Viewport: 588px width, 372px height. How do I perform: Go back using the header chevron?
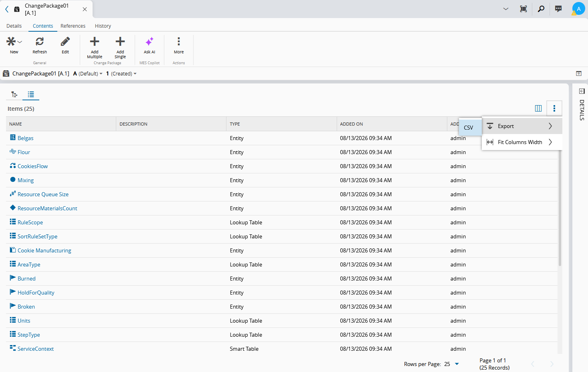[7, 9]
